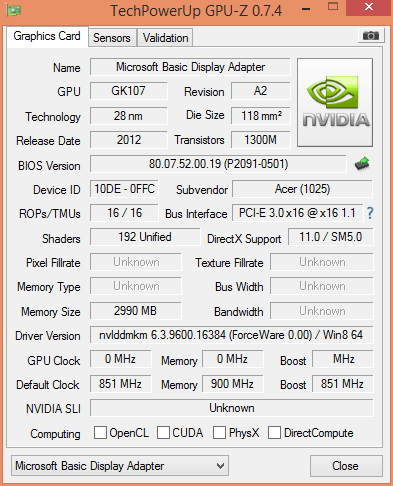This screenshot has height=486, width=393.
Task: Click the Device ID field
Action: [124, 189]
